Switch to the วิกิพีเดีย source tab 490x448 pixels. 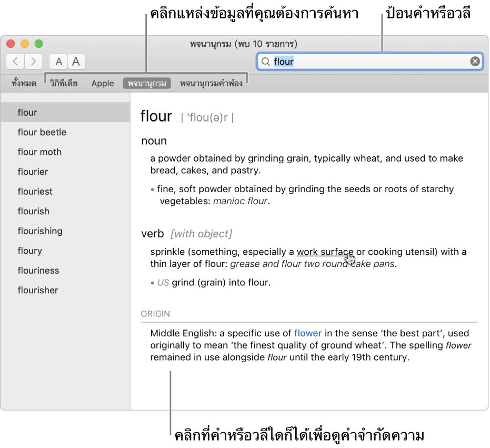click(x=64, y=84)
